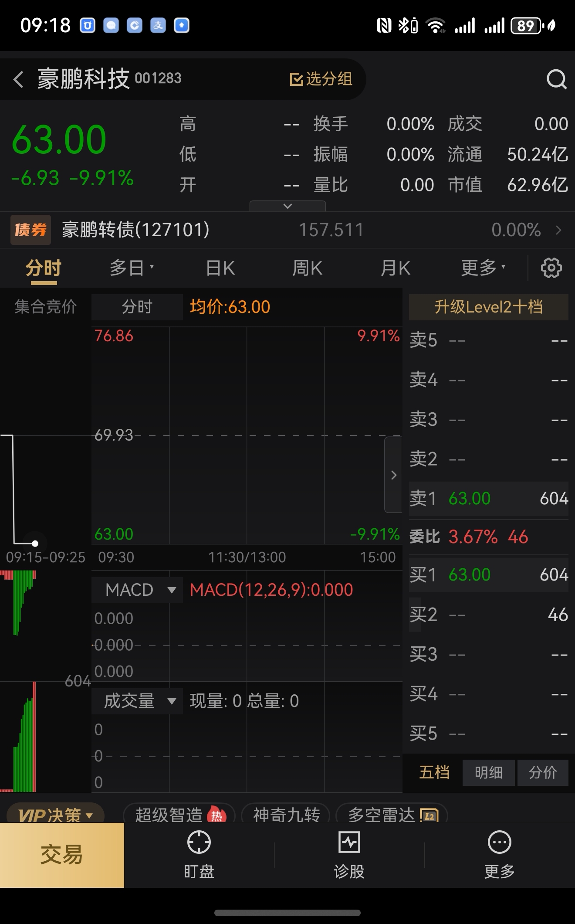Select the 分价 tab
Screen dimensions: 575x924
point(543,772)
